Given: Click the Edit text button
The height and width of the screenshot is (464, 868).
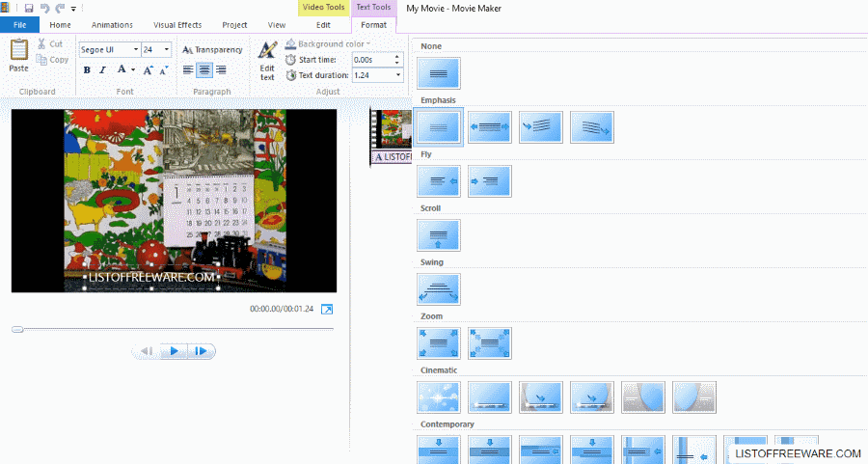Looking at the screenshot, I should [x=267, y=61].
